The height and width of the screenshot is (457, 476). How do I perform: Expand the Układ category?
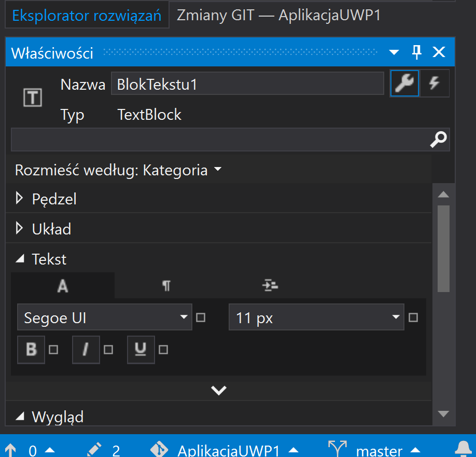(x=19, y=228)
